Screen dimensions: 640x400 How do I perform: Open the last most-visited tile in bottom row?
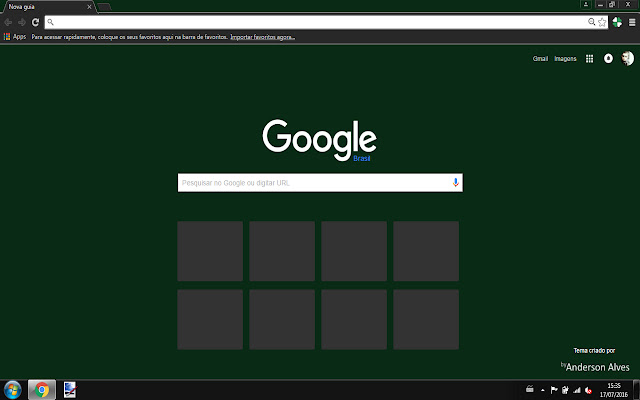tap(426, 320)
